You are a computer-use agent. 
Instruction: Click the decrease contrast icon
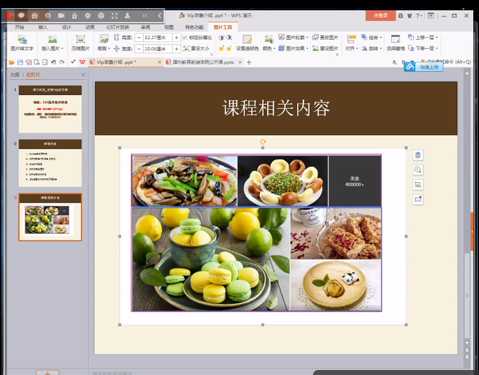[x=229, y=38]
